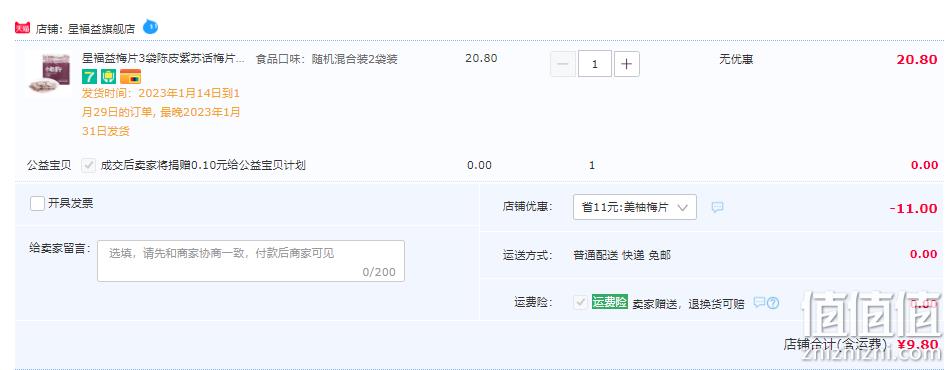Open the 省11元:美柚梅片 store discount dropdown
Screen dimensions: 951x370
point(634,207)
